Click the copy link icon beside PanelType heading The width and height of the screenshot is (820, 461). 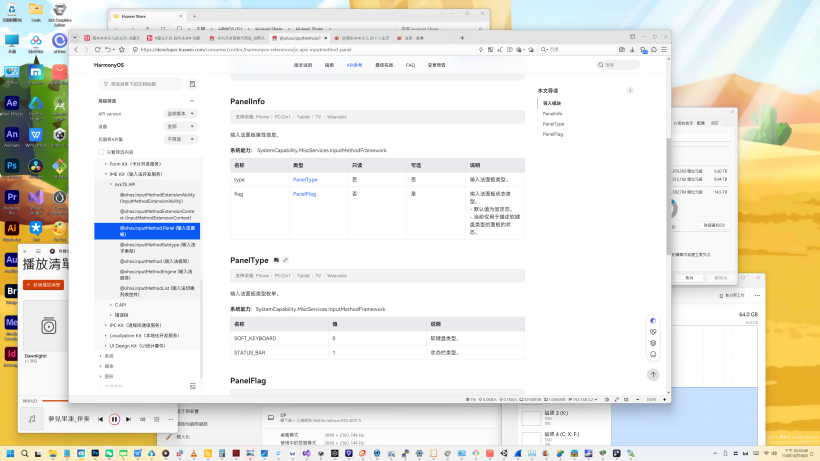coord(285,260)
